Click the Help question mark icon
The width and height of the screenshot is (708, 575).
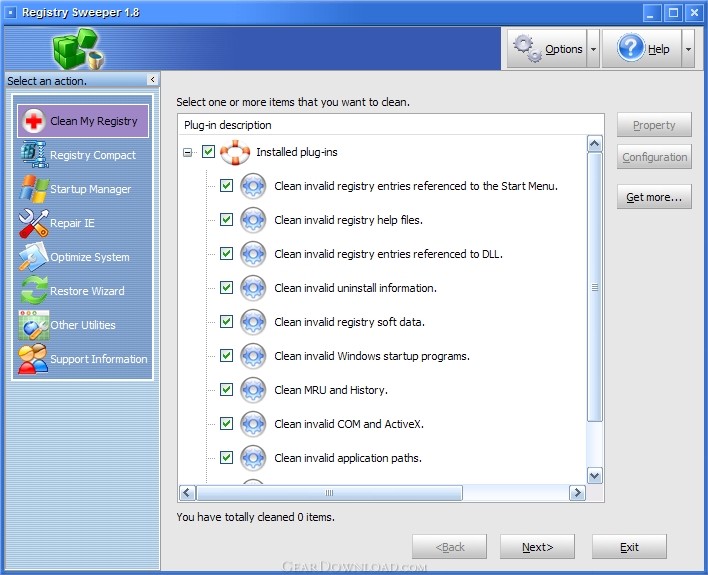point(631,47)
